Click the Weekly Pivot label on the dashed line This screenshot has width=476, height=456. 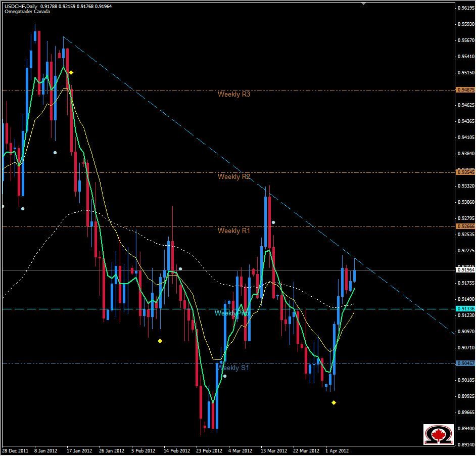[232, 313]
